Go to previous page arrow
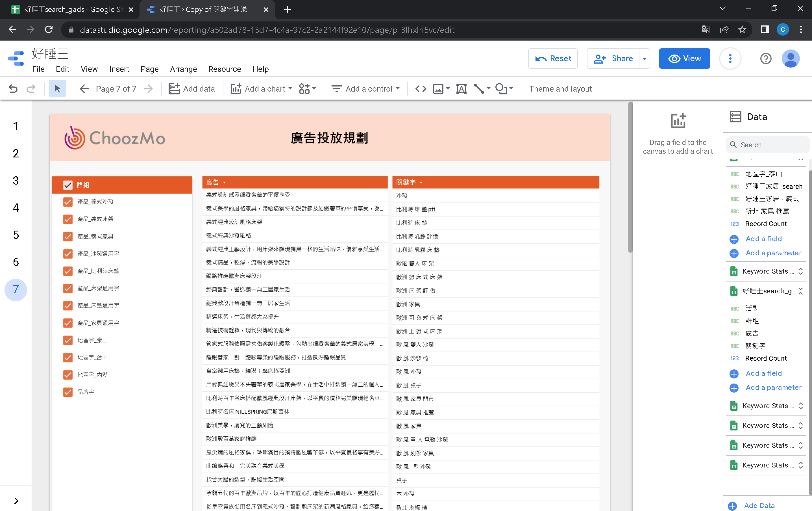 point(84,89)
